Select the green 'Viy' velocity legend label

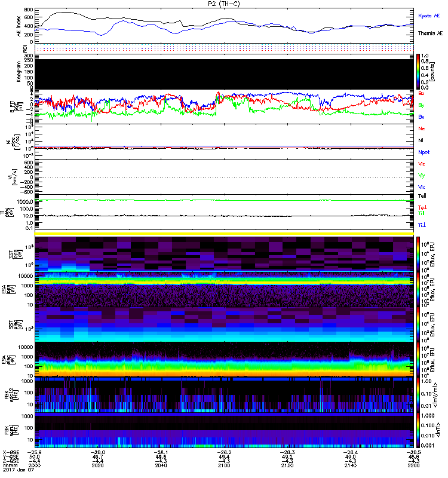pos(421,176)
